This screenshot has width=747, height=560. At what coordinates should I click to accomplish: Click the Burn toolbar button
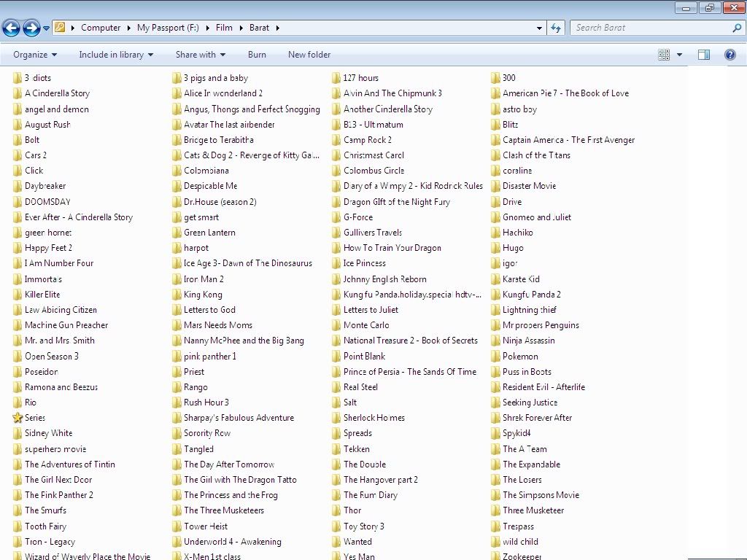[257, 55]
